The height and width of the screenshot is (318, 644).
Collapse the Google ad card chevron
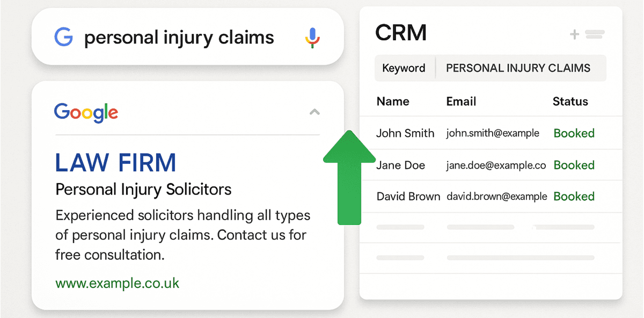click(314, 112)
